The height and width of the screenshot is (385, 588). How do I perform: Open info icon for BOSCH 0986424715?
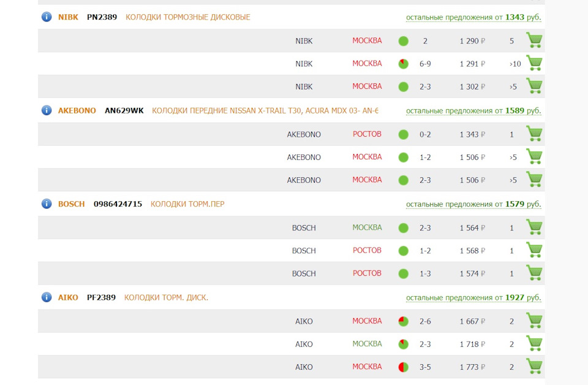click(x=47, y=204)
